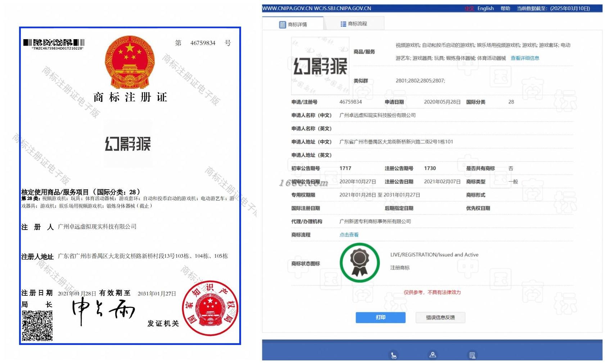Click the red disclaimer 仅供参考，不具有法律效力
Image resolution: width=607 pixels, height=364 pixels.
[432, 292]
